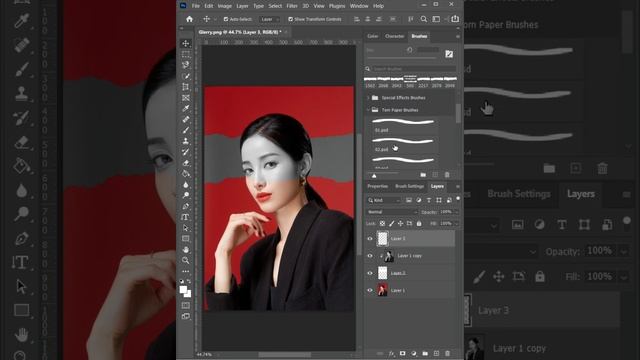This screenshot has height=360, width=640.
Task: Open the File menu
Action: pyautogui.click(x=196, y=6)
